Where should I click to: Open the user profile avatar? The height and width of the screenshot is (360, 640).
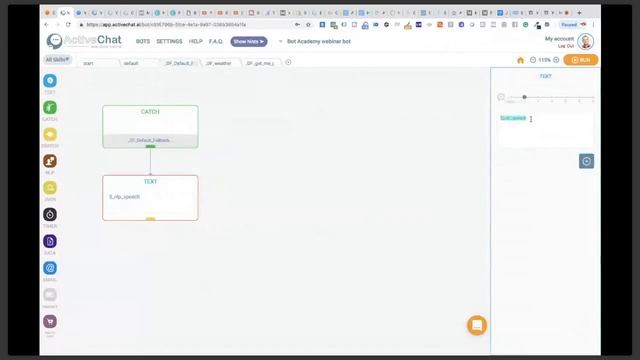(x=585, y=42)
